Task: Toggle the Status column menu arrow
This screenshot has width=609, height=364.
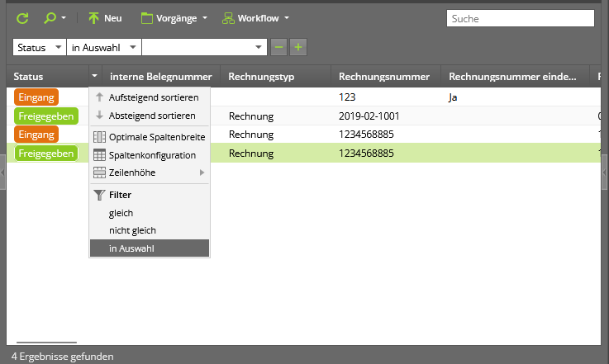Action: click(x=95, y=77)
